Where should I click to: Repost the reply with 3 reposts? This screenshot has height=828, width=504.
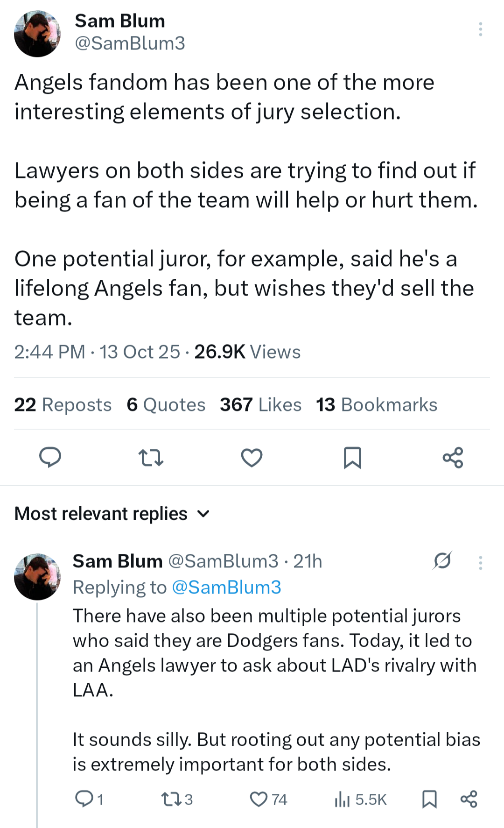[x=176, y=799]
